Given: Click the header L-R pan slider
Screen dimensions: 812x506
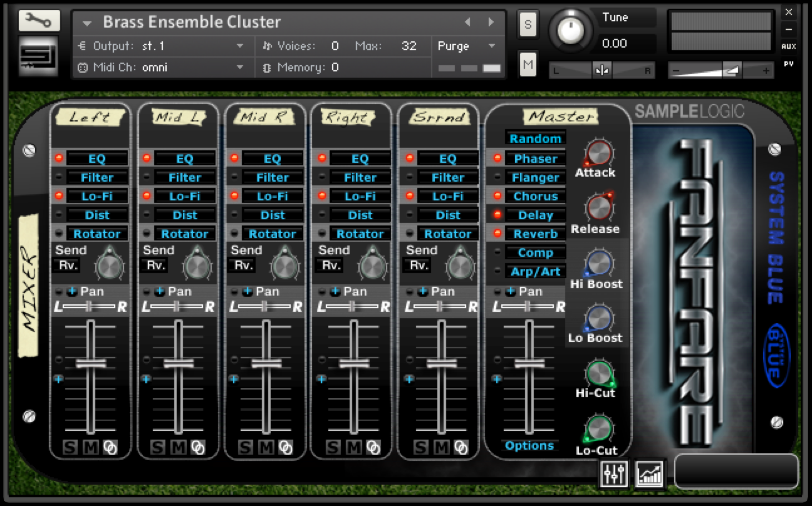Looking at the screenshot, I should [x=602, y=70].
